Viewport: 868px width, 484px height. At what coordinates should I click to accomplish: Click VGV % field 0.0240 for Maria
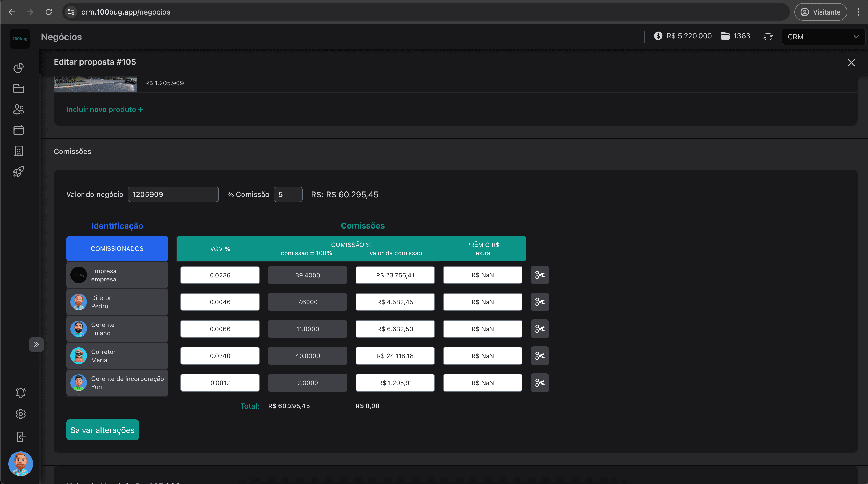coord(220,356)
